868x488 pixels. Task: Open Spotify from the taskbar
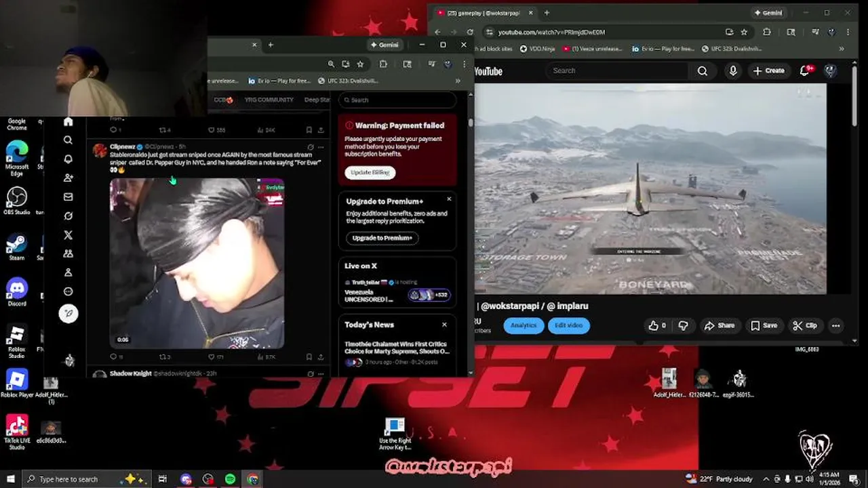(x=231, y=479)
